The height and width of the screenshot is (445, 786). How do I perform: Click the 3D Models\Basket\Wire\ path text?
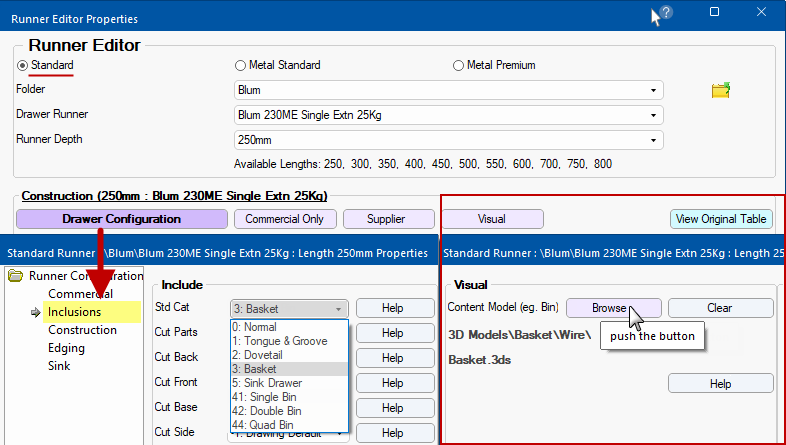pyautogui.click(x=520, y=335)
